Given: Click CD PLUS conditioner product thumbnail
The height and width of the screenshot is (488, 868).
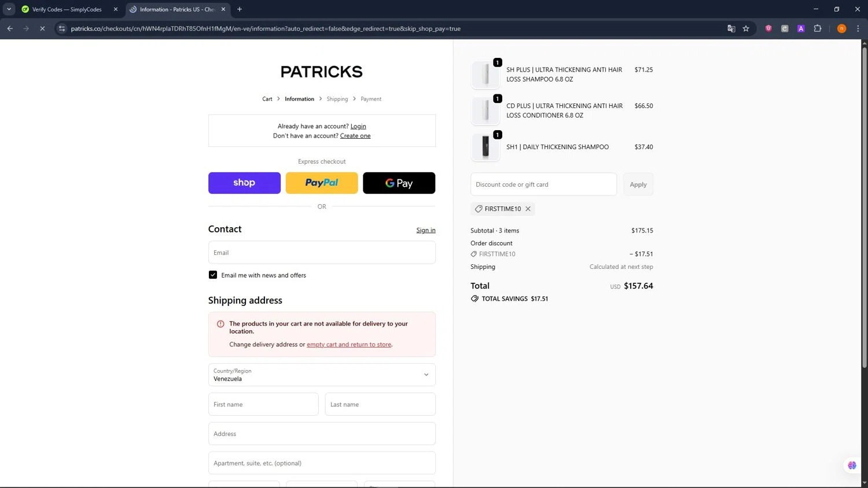Looking at the screenshot, I should coord(486,110).
